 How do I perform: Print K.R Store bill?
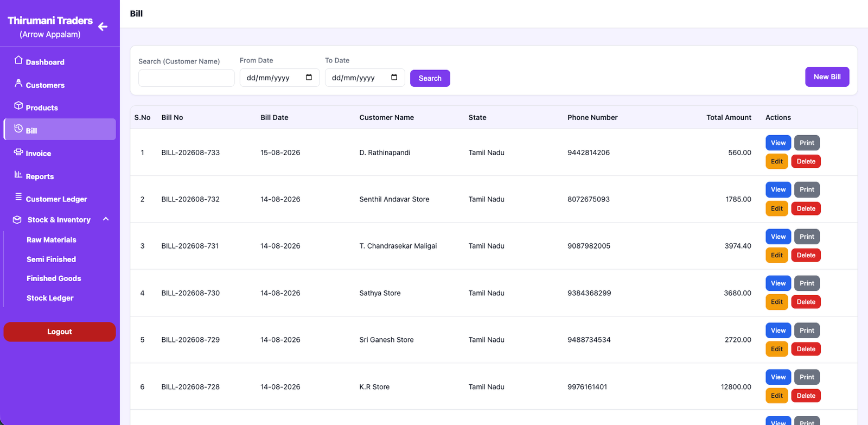pos(807,377)
